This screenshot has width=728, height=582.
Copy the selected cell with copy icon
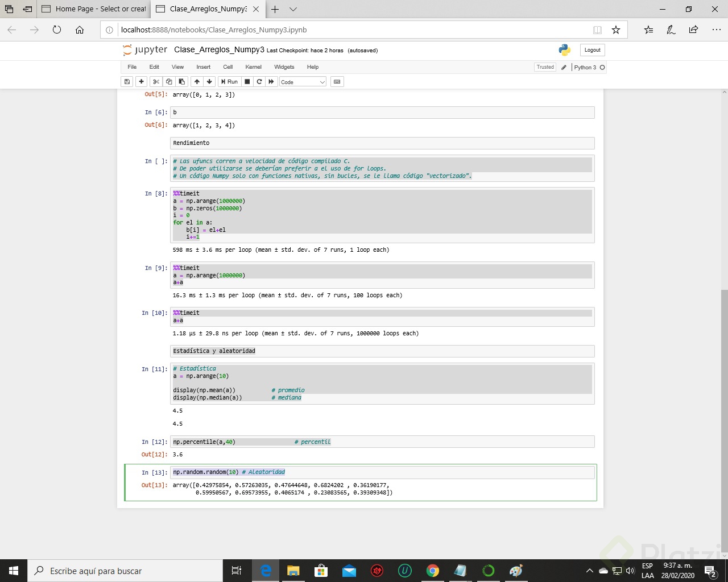coord(168,81)
